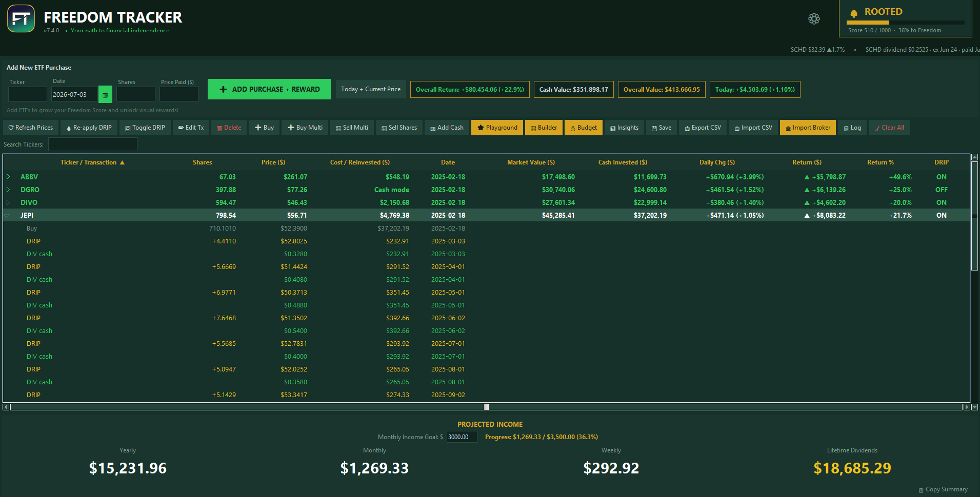This screenshot has width=980, height=497.
Task: Click Lifetime Dividends amount $18,685.29
Action: pyautogui.click(x=852, y=468)
